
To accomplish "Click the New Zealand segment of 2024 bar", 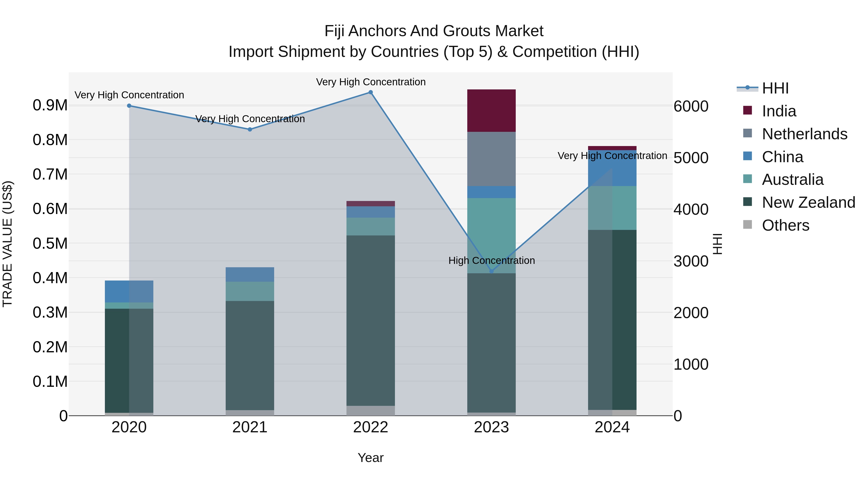I will [612, 320].
